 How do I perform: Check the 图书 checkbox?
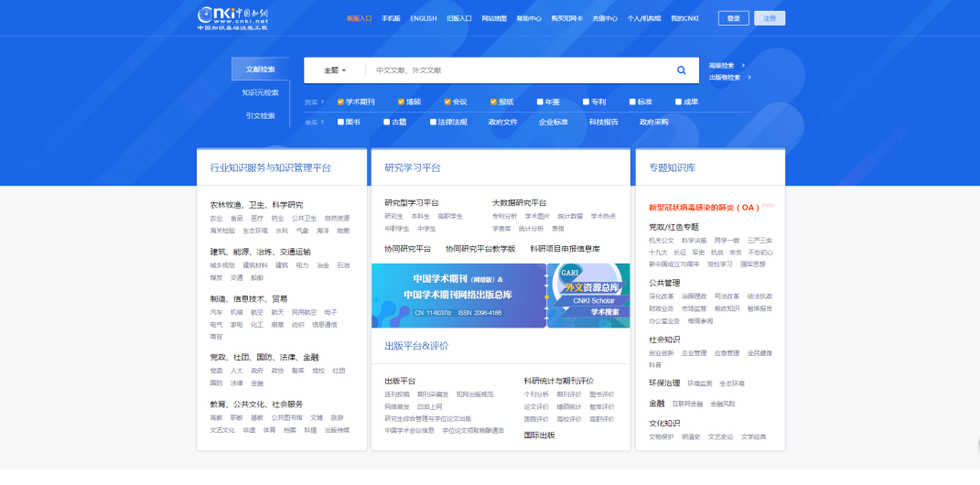pyautogui.click(x=340, y=122)
